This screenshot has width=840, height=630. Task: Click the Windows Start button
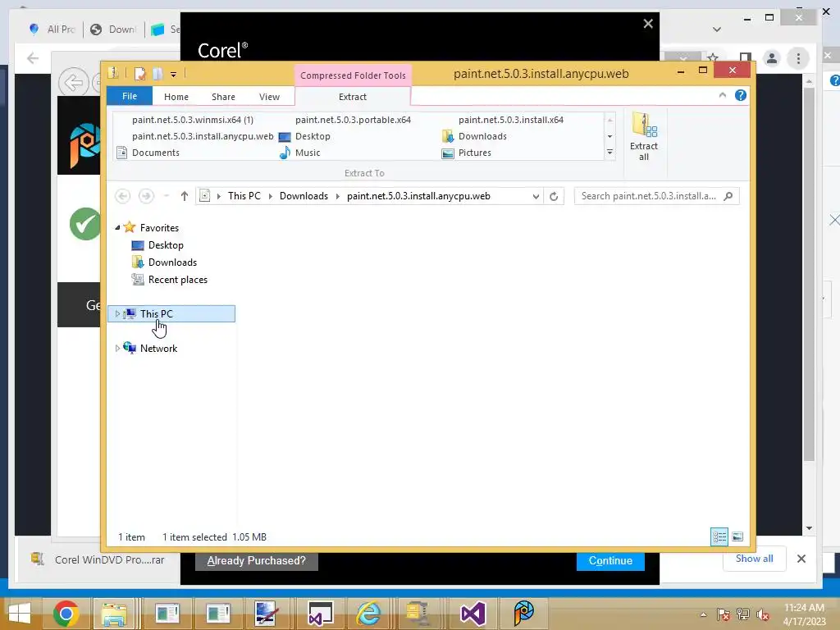tap(20, 614)
